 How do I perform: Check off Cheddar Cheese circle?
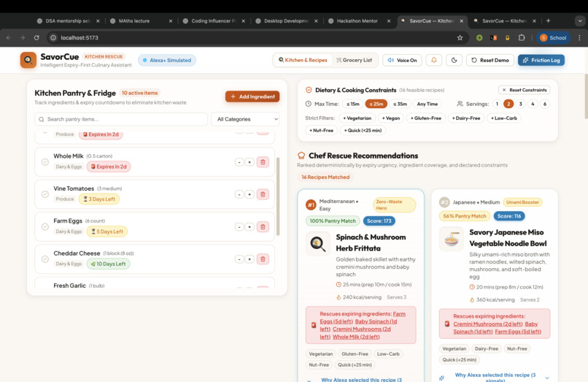(x=45, y=259)
